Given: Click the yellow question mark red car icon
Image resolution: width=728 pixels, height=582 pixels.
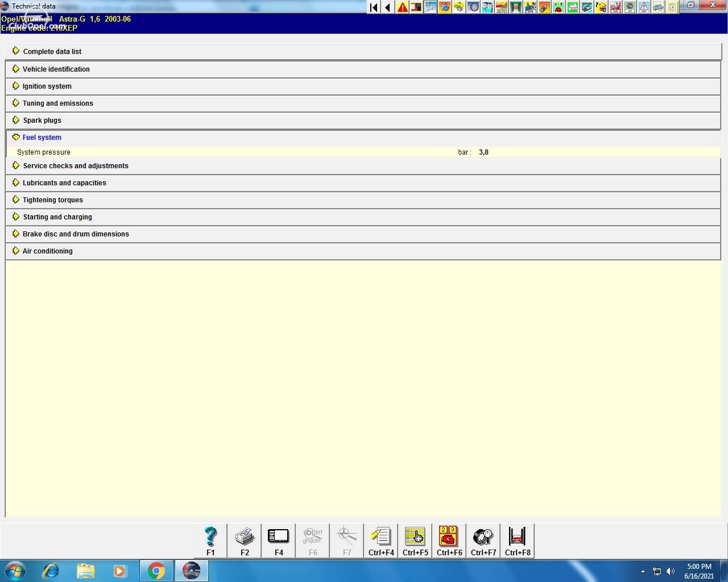Looking at the screenshot, I should click(x=602, y=7).
